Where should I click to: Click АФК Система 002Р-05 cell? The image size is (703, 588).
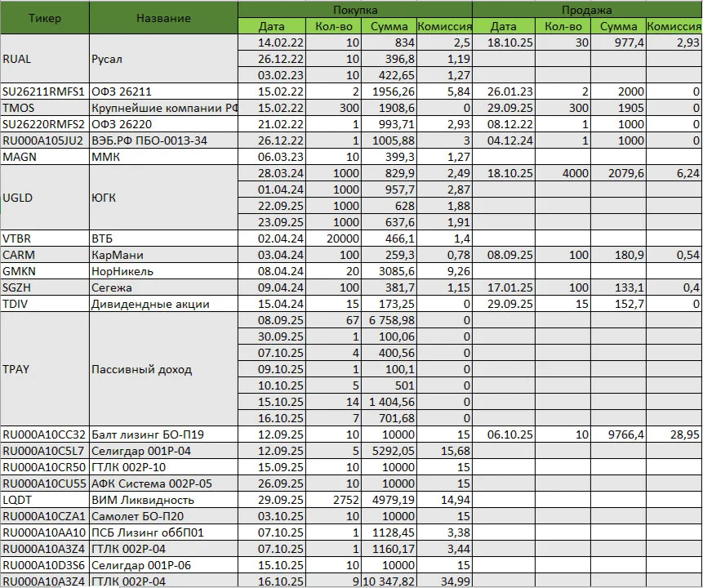click(x=163, y=483)
